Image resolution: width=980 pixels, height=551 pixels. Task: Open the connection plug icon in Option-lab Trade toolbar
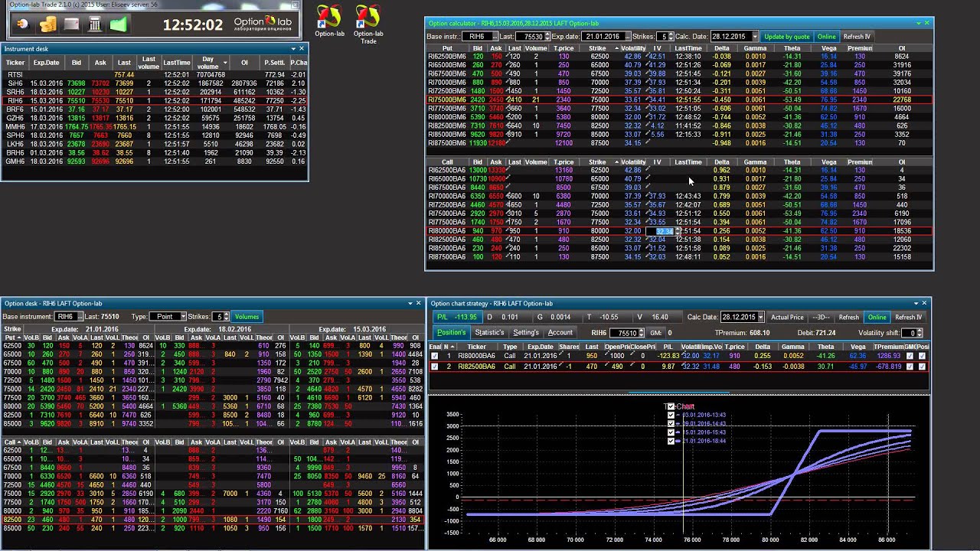pyautogui.click(x=22, y=24)
